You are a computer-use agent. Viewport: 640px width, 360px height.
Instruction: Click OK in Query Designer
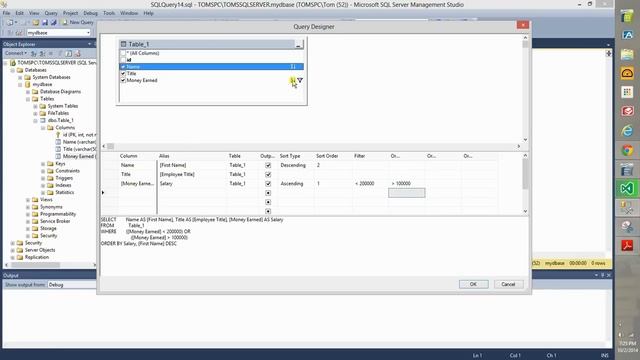click(473, 284)
